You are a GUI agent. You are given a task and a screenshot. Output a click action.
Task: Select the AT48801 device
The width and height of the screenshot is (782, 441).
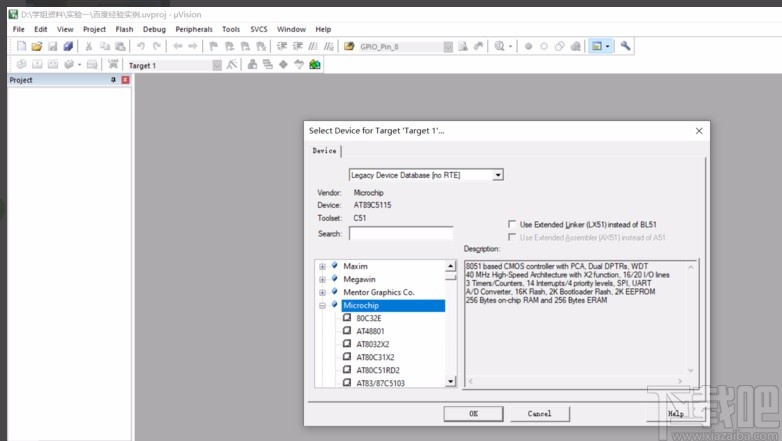370,331
